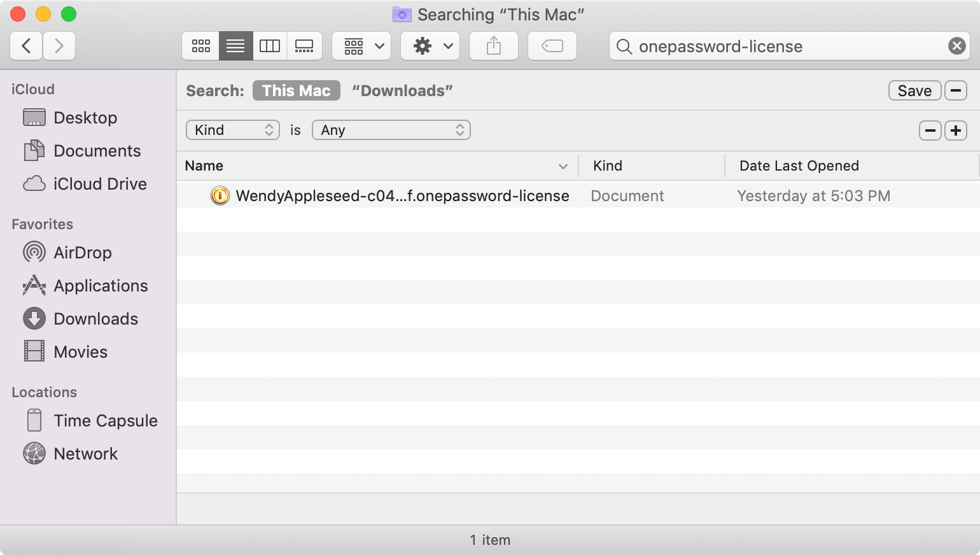This screenshot has width=980, height=555.
Task: Click the Downloads sidebar icon
Action: click(x=34, y=318)
